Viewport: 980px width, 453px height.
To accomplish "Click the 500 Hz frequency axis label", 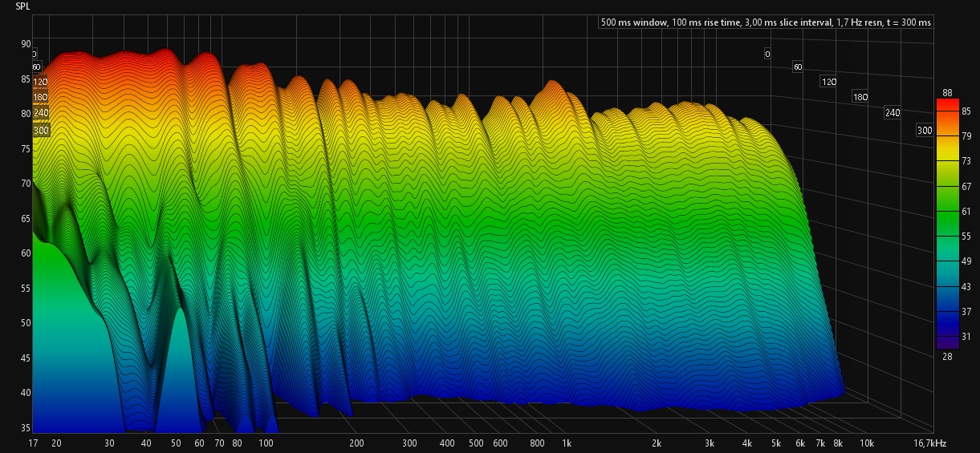I will tap(476, 443).
